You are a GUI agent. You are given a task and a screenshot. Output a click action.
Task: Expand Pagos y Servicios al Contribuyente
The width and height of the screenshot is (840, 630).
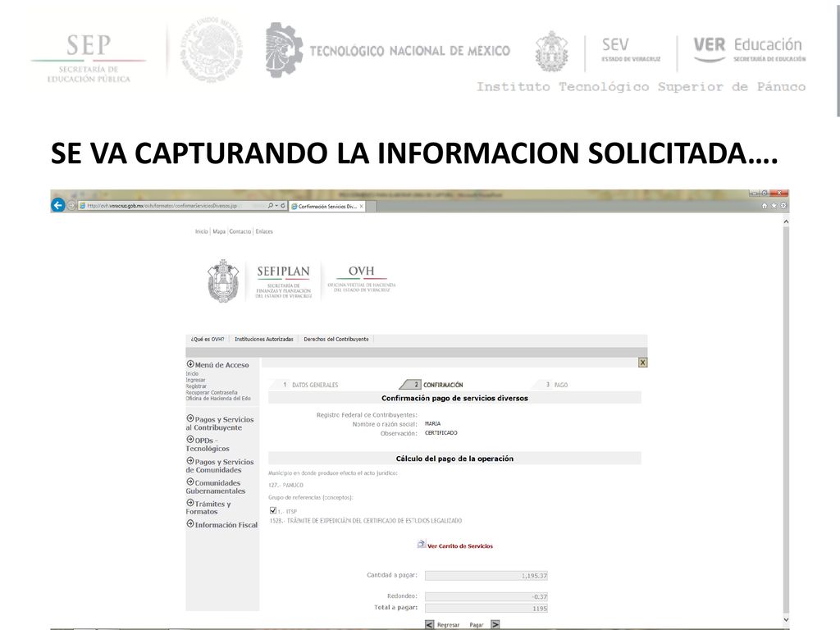click(x=220, y=423)
